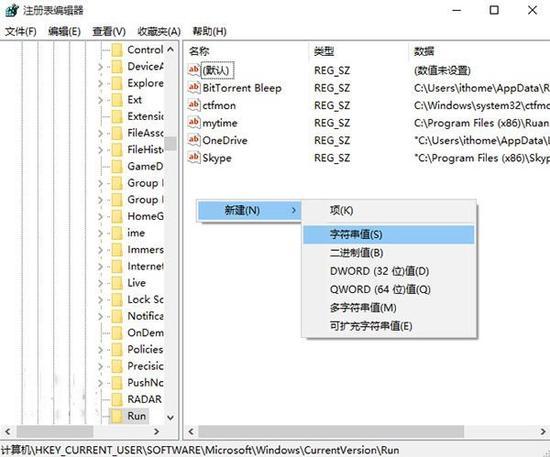Expand the FileAssc tree node
Screen dimensions: 550x457
101,133
